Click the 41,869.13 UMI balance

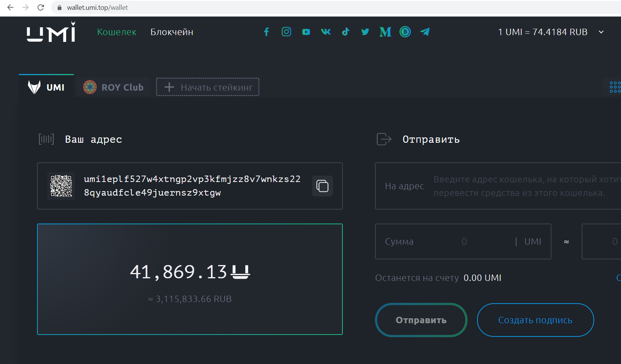pos(190,272)
